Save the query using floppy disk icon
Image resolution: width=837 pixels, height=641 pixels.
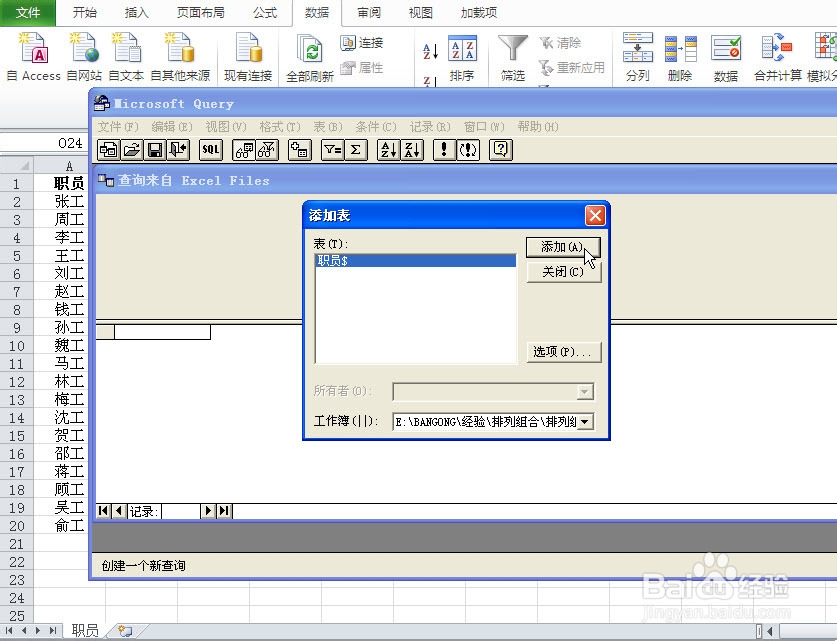(155, 150)
